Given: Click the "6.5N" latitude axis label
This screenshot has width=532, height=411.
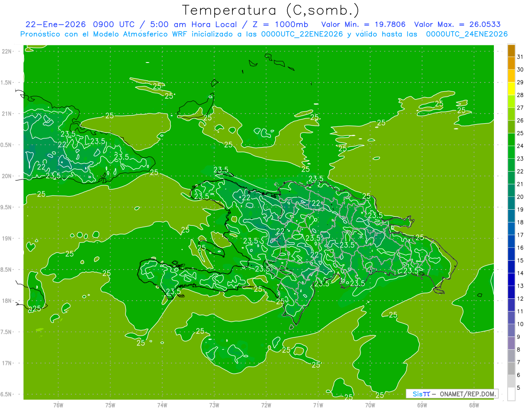Looking at the screenshot, I should coord(6,394).
